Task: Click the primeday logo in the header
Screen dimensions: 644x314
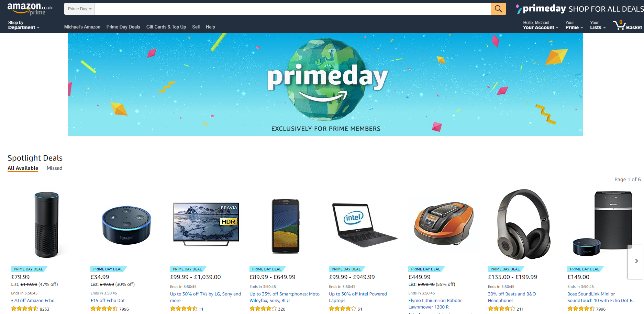Action: point(541,9)
